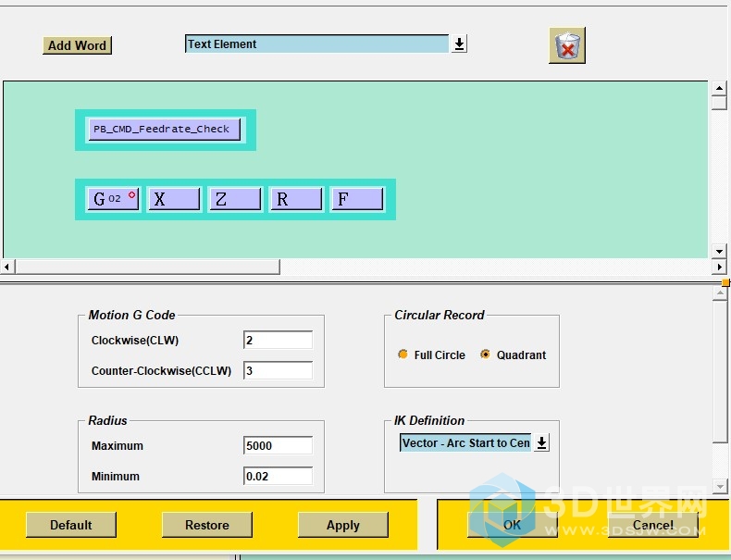Click the Counter-Clockwise(CCLW) value field
Image resolution: width=731 pixels, height=560 pixels.
coord(278,370)
